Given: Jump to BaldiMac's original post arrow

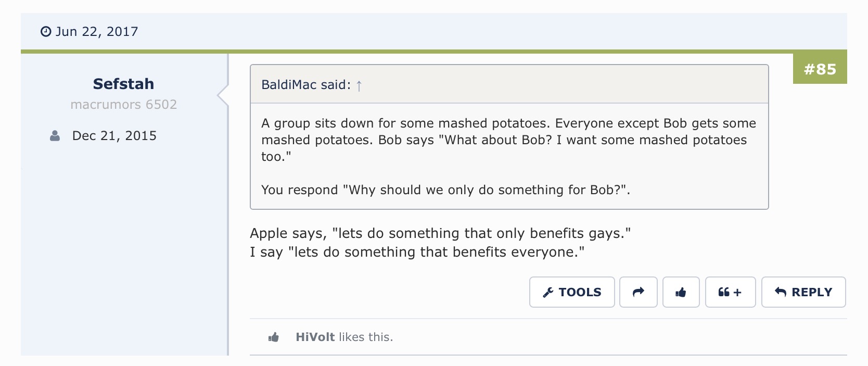Looking at the screenshot, I should coord(359,85).
